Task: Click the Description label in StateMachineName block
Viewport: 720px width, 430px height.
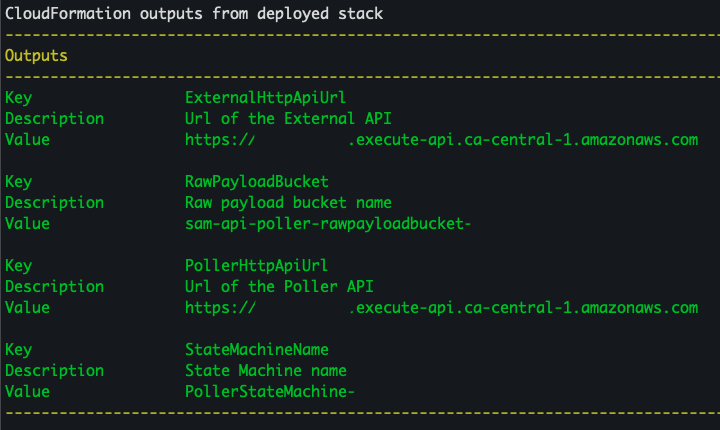Action: point(54,371)
